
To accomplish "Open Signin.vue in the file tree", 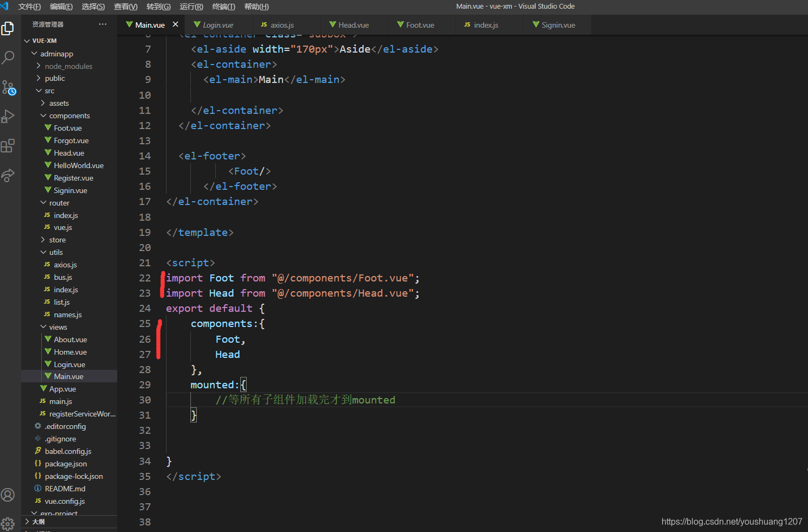I will [69, 190].
